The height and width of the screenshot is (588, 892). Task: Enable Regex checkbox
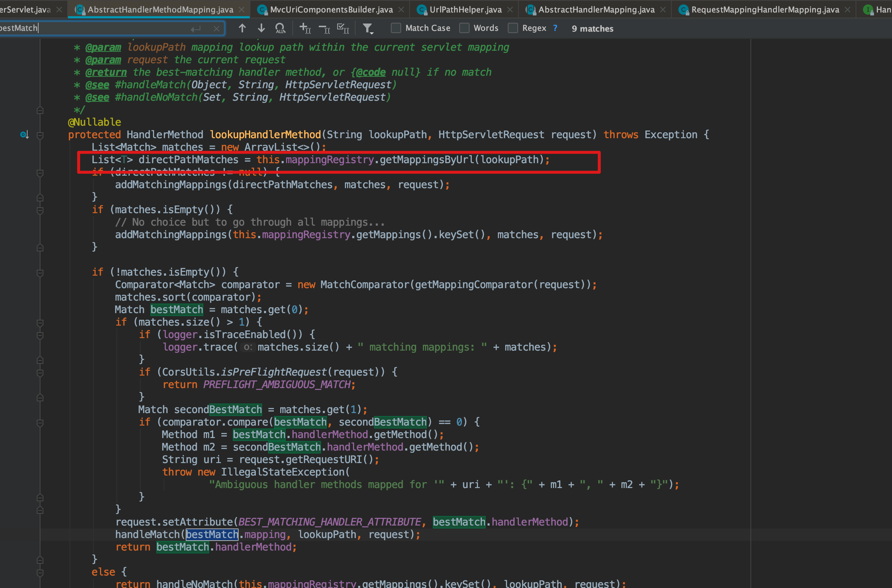coord(513,28)
